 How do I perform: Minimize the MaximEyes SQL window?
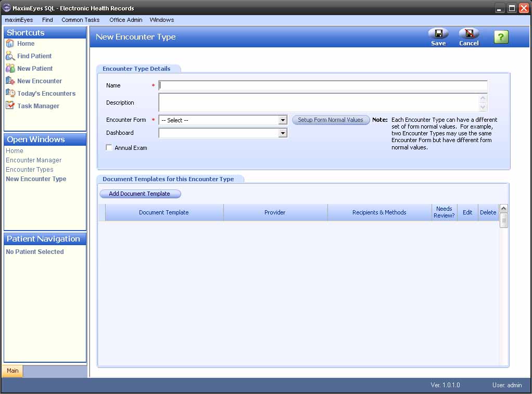[499, 8]
